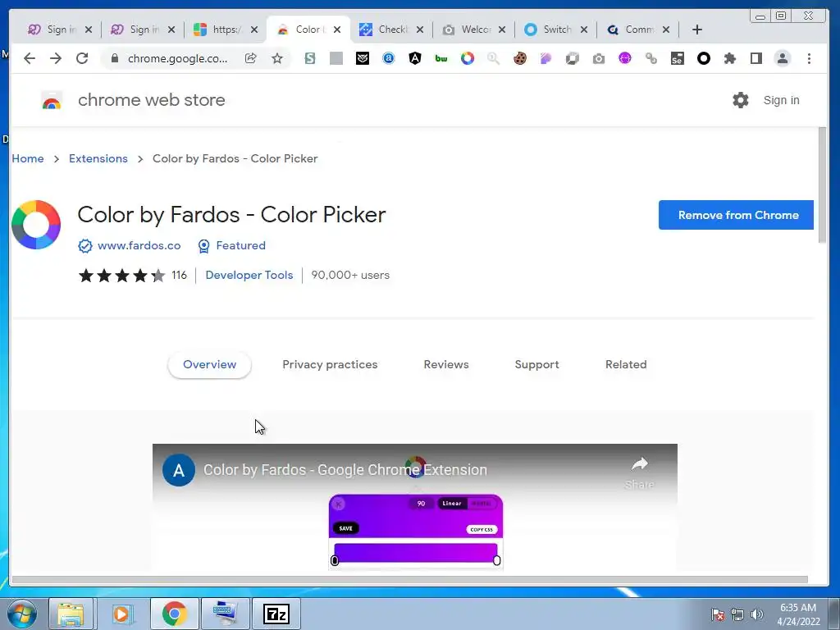This screenshot has height=630, width=840.
Task: Open the Chrome three-dot menu
Action: click(x=809, y=58)
